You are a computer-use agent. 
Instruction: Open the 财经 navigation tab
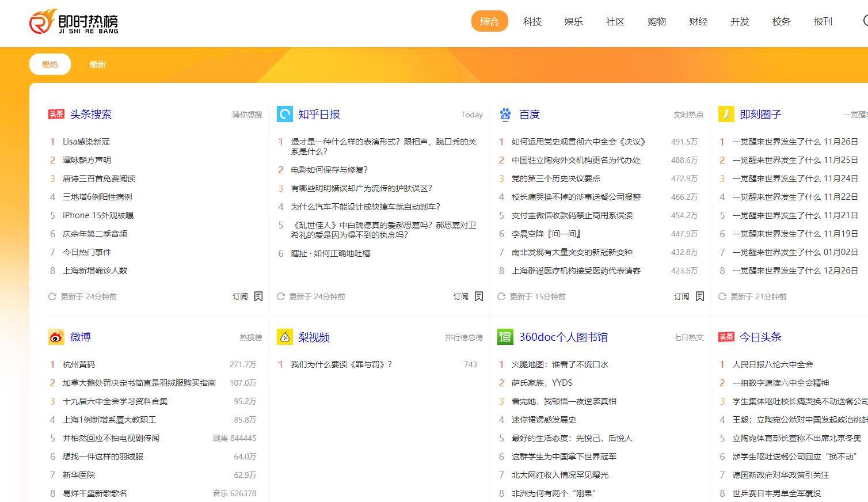698,21
